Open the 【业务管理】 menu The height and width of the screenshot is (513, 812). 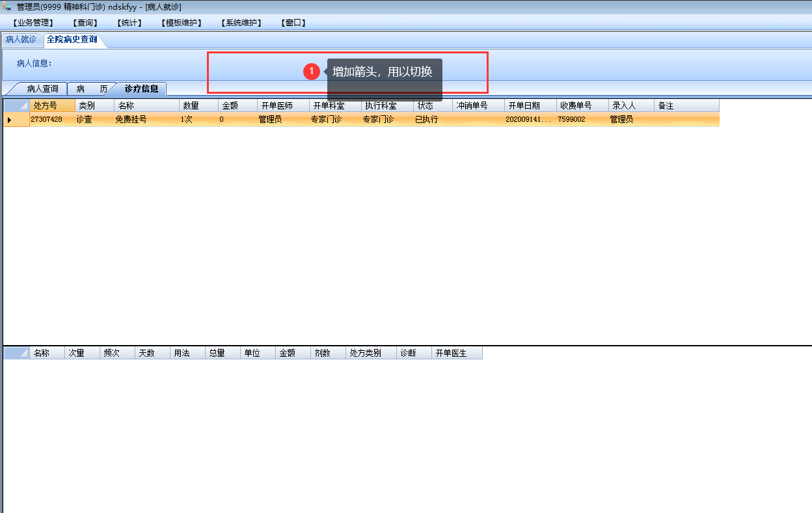(34, 23)
